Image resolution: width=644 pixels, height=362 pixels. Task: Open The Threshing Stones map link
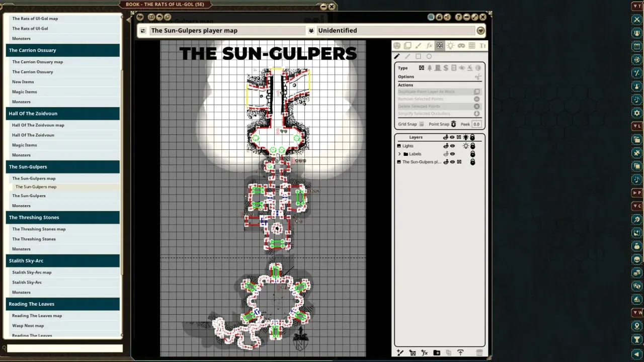[39, 229]
